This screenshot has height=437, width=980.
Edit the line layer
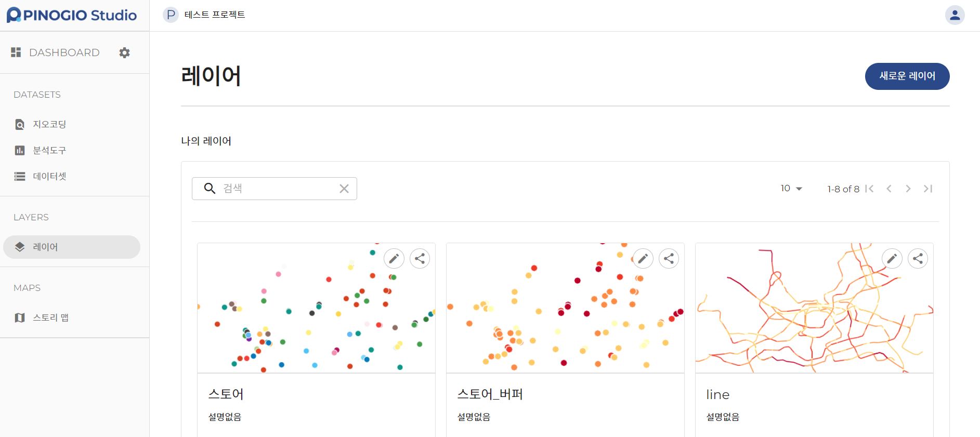click(892, 258)
